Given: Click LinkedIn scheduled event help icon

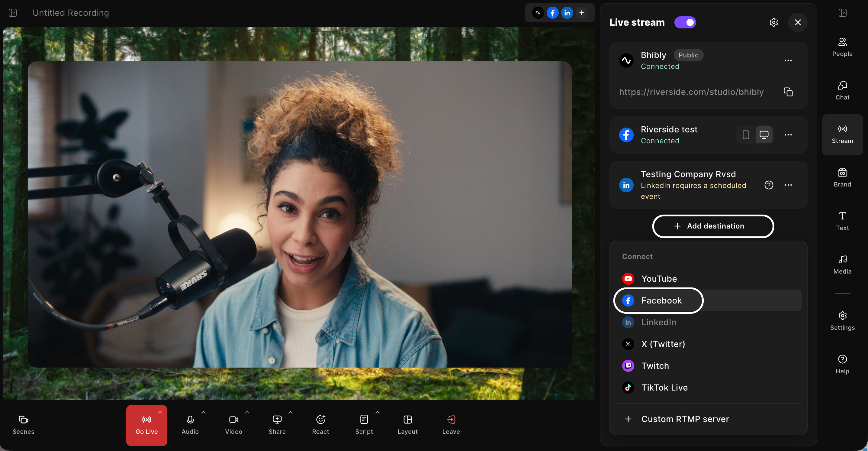Looking at the screenshot, I should point(769,185).
